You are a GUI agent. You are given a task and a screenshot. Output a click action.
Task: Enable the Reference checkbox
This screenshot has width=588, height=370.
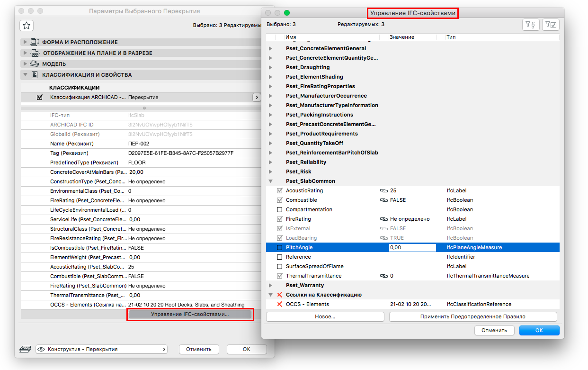point(279,257)
